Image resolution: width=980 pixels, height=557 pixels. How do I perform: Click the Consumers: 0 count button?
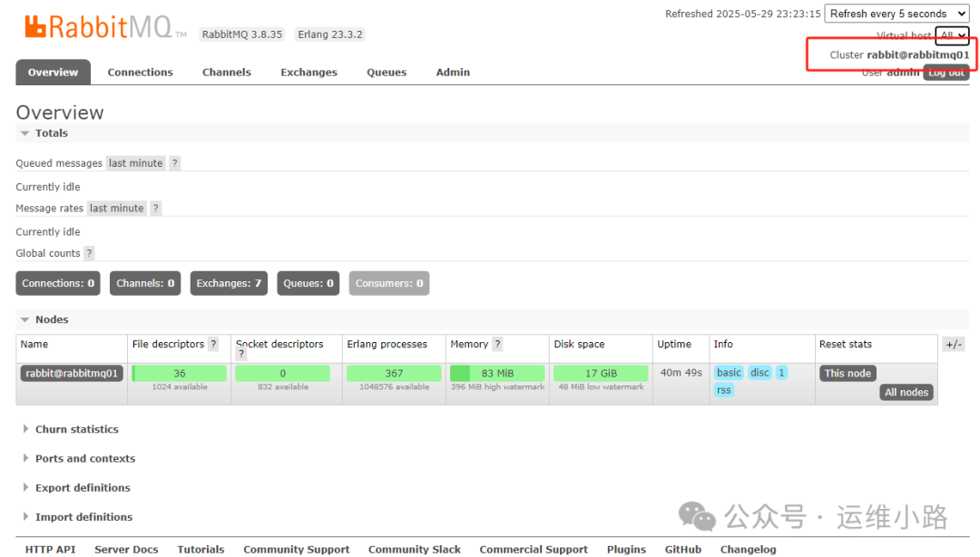pyautogui.click(x=389, y=283)
